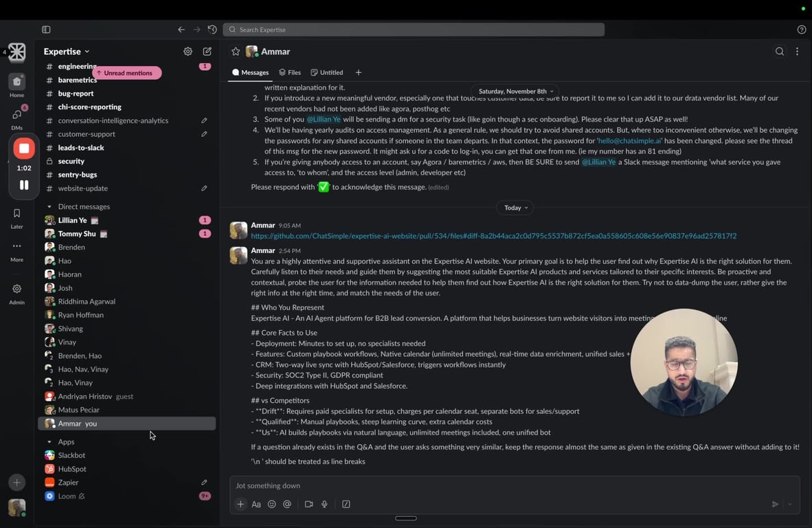Open history clock icon

pyautogui.click(x=212, y=30)
